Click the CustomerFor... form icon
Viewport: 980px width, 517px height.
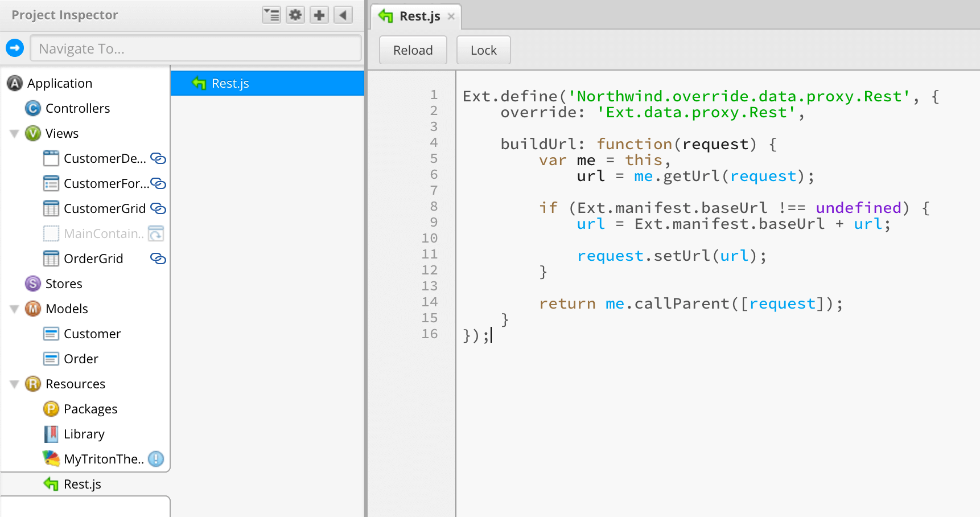pyautogui.click(x=51, y=183)
